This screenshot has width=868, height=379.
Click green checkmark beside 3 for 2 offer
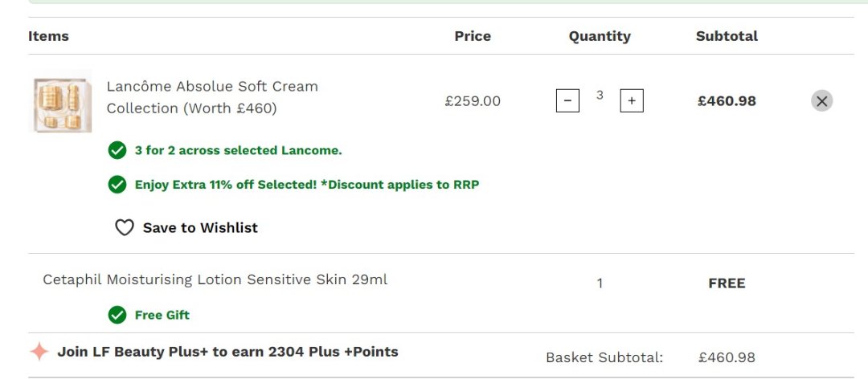tap(117, 150)
